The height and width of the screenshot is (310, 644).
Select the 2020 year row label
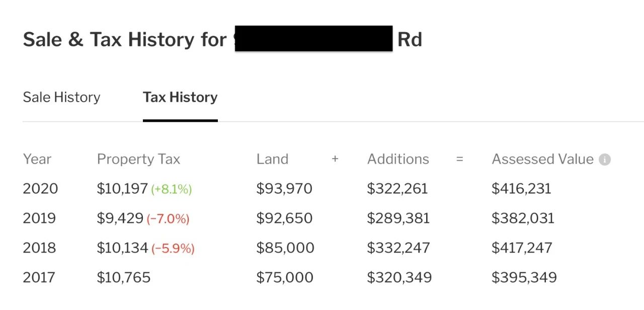coord(40,189)
